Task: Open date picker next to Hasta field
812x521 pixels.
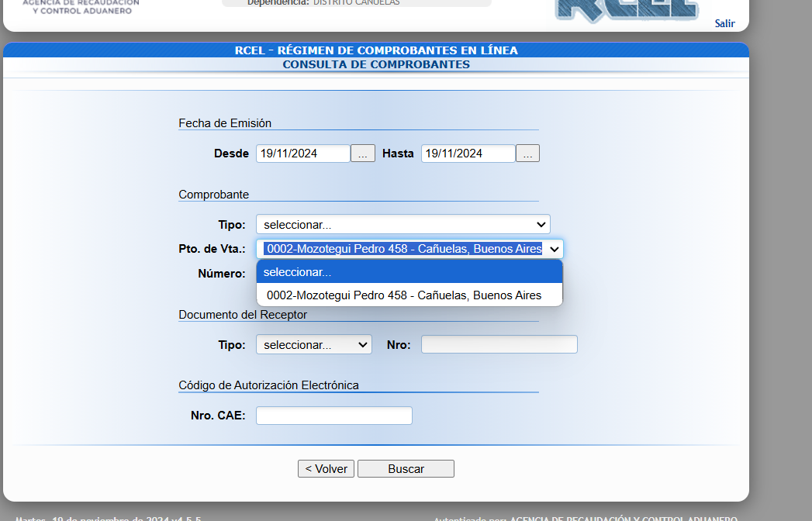Action: point(527,154)
